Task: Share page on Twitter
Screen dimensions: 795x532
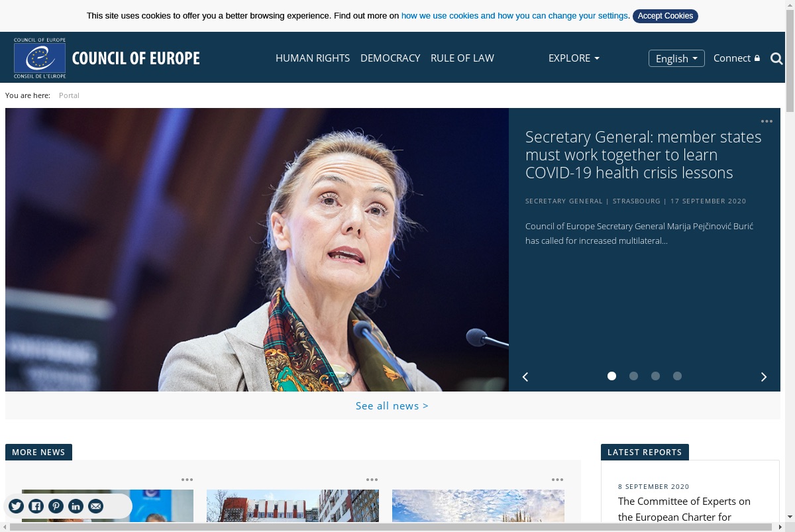Action: pos(17,506)
